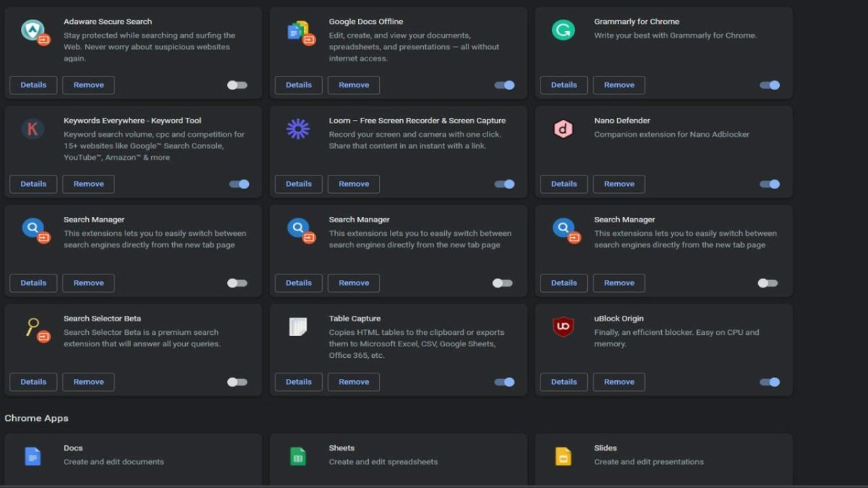
Task: View Details of Google Docs Offline
Action: [x=298, y=85]
